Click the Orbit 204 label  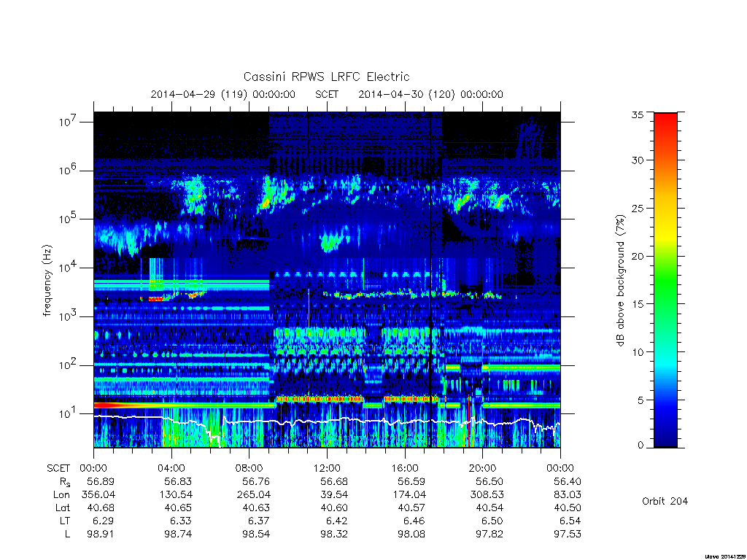[x=665, y=501]
